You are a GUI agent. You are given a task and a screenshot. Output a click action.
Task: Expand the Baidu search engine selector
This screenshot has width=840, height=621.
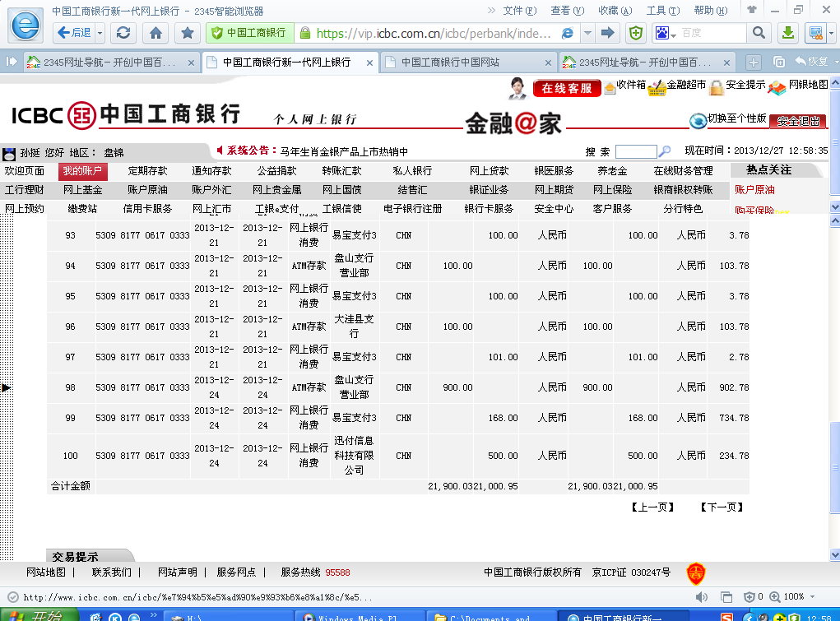[666, 34]
